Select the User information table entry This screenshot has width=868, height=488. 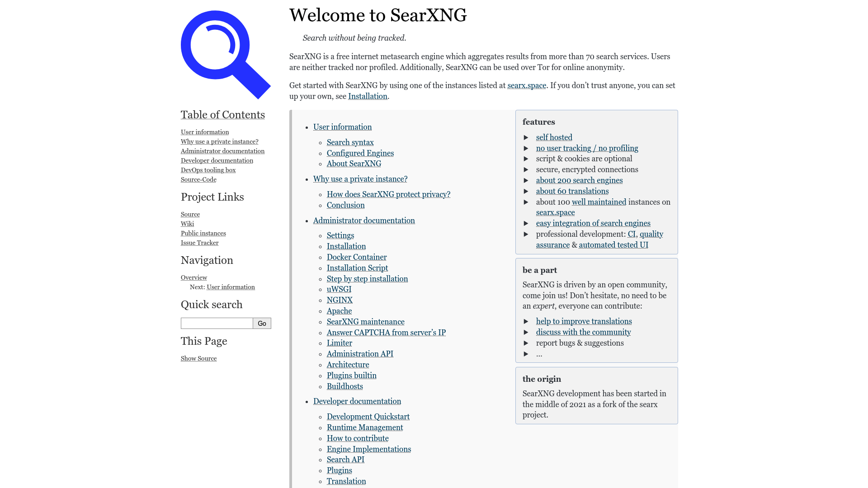tap(204, 131)
